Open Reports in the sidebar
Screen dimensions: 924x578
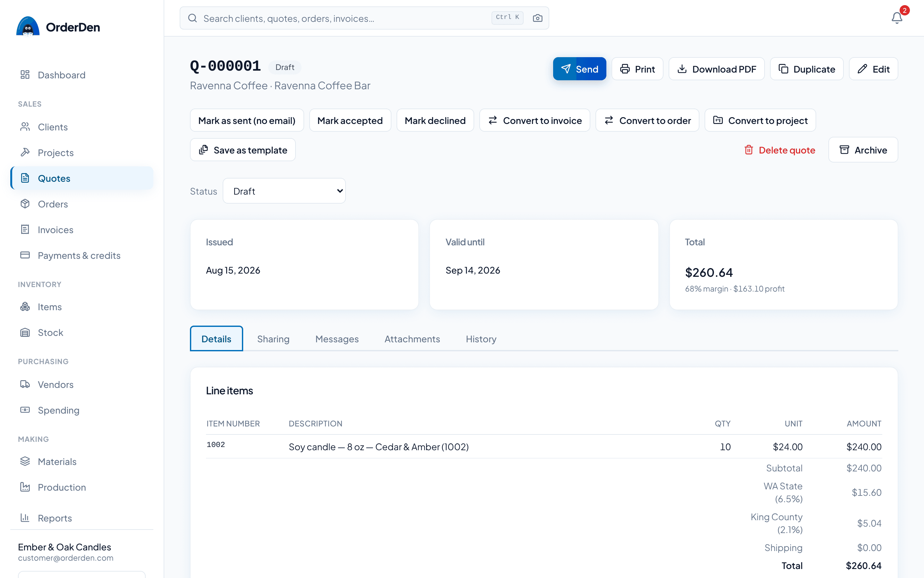tap(82, 518)
